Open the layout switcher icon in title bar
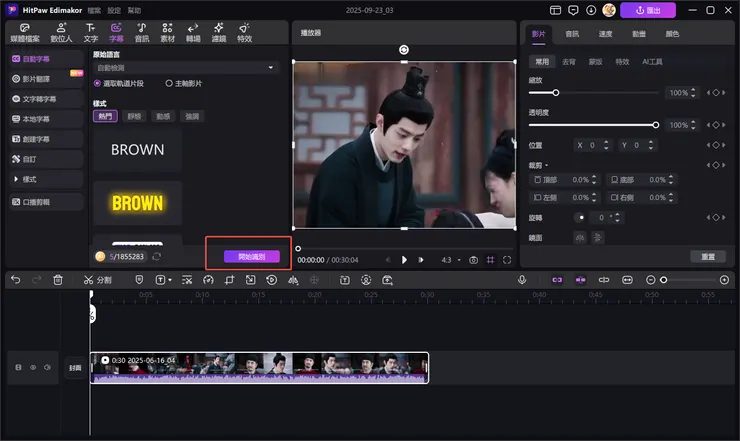This screenshot has width=740, height=441. click(555, 10)
